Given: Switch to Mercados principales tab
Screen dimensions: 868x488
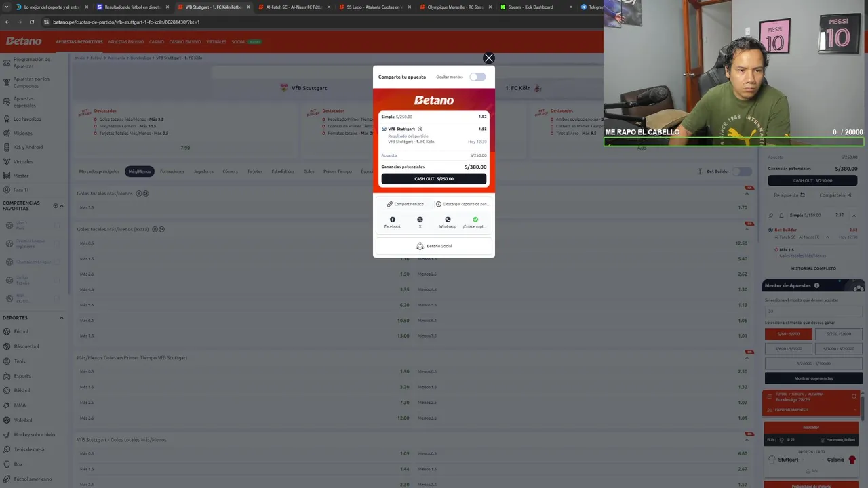Looking at the screenshot, I should click(x=99, y=171).
